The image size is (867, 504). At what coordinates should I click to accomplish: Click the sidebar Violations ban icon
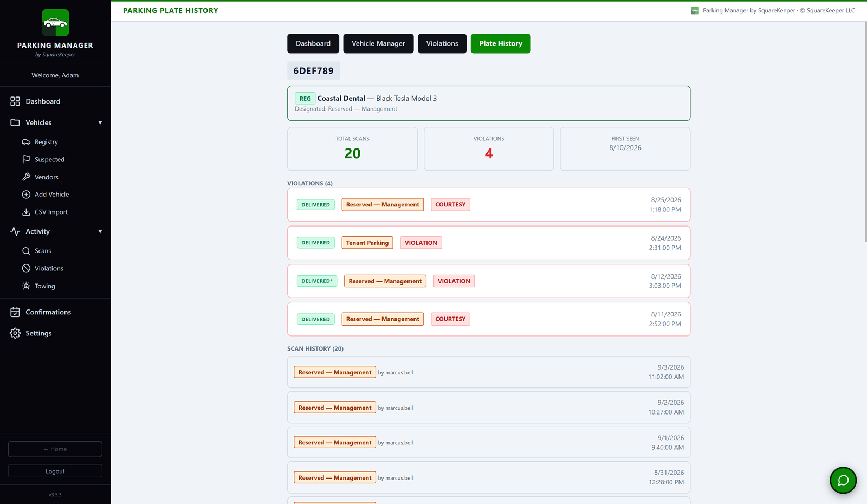coord(26,268)
